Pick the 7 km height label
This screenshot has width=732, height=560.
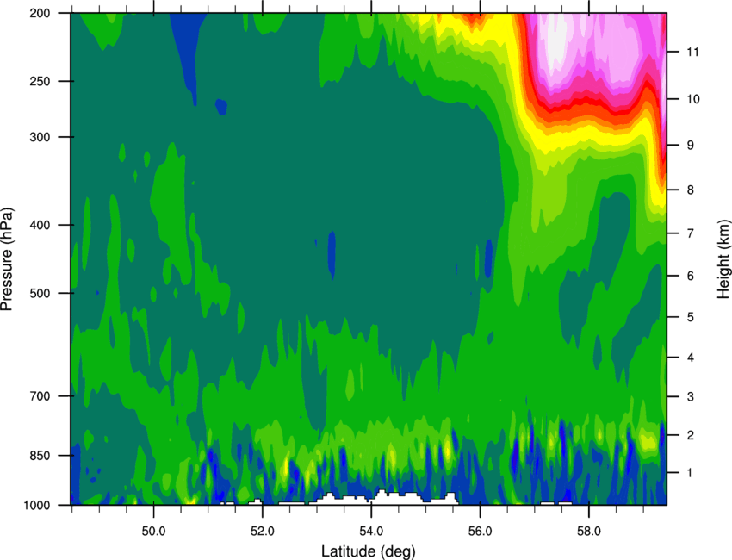pyautogui.click(x=691, y=233)
